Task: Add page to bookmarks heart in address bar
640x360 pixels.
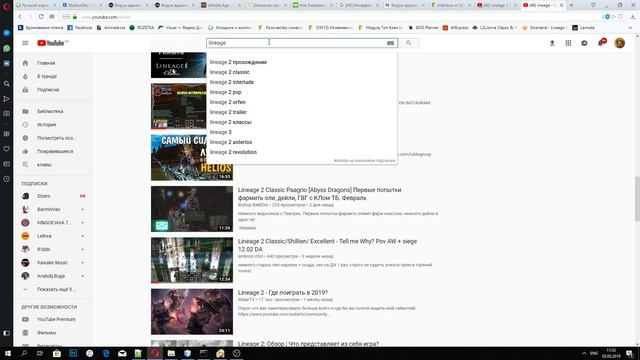Action: [620, 17]
